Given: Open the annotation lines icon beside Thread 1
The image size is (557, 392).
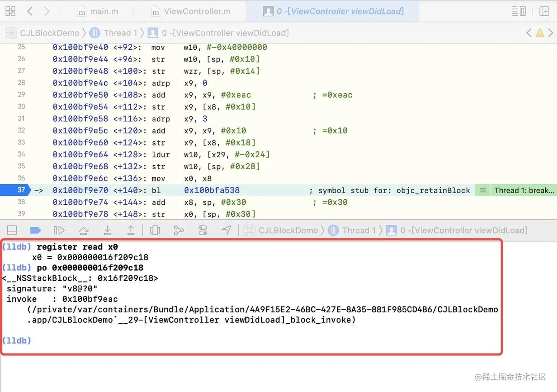Looking at the screenshot, I should tap(483, 190).
